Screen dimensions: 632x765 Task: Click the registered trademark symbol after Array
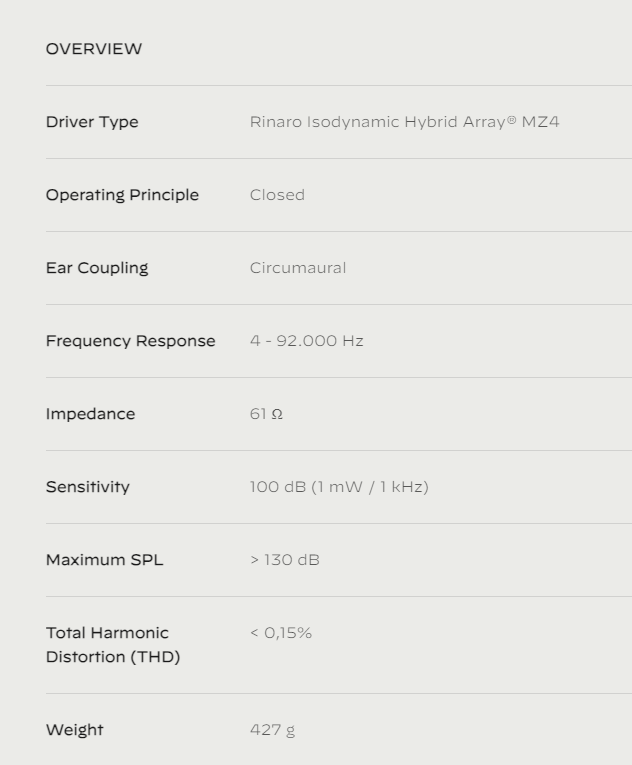point(511,120)
